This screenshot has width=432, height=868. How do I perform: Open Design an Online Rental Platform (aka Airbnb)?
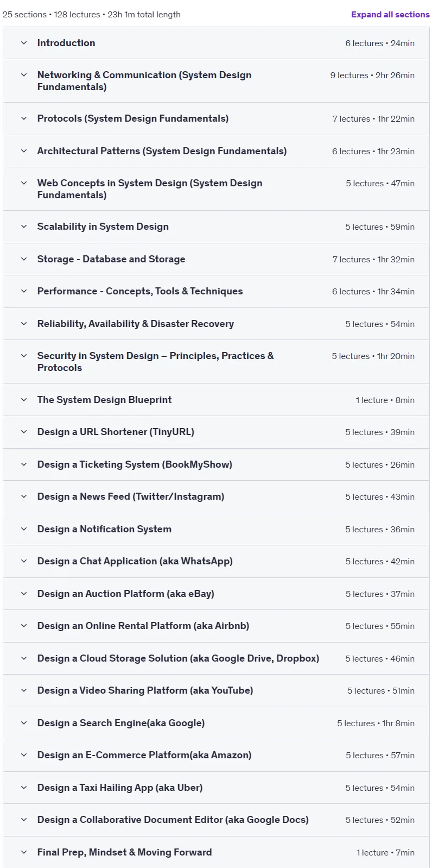[216, 626]
